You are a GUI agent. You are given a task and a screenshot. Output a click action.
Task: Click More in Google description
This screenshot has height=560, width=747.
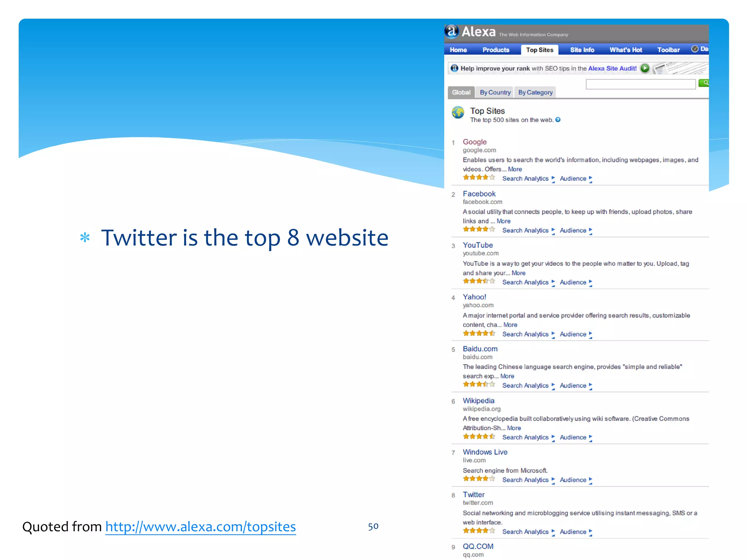pos(515,169)
